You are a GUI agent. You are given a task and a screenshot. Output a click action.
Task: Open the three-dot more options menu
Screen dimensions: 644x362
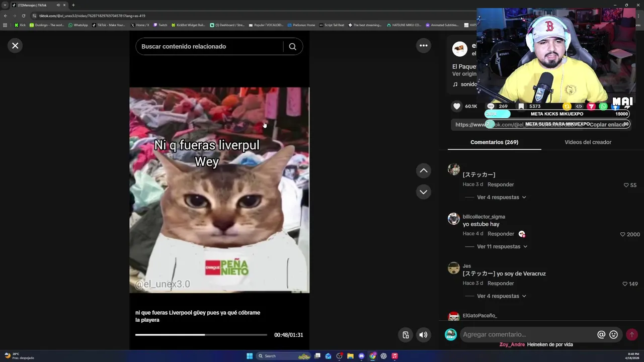click(424, 46)
